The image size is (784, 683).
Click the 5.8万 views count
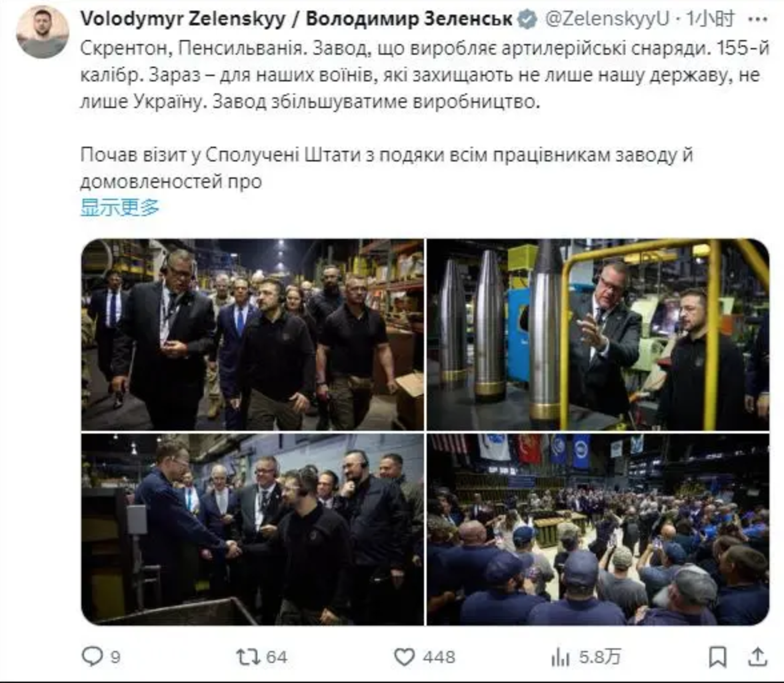pyautogui.click(x=600, y=657)
